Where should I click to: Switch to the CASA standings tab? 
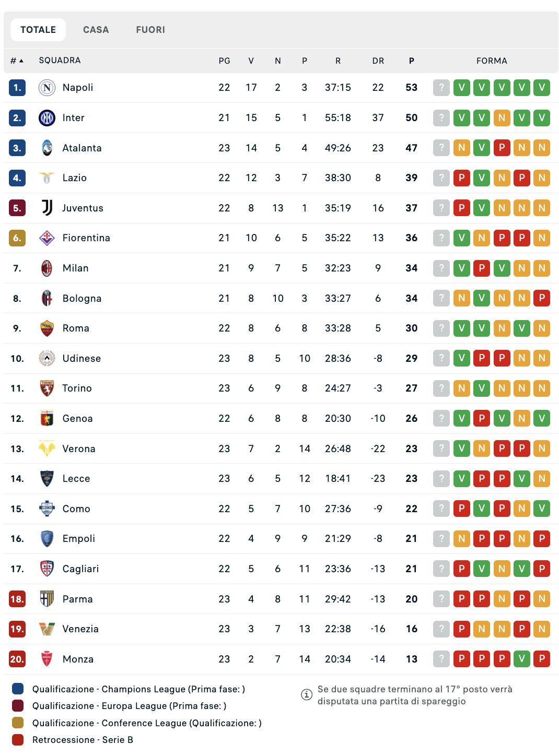coord(96,30)
